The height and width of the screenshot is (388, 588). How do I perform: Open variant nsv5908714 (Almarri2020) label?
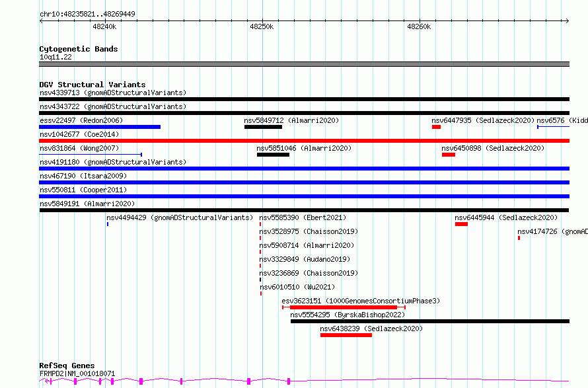307,245
